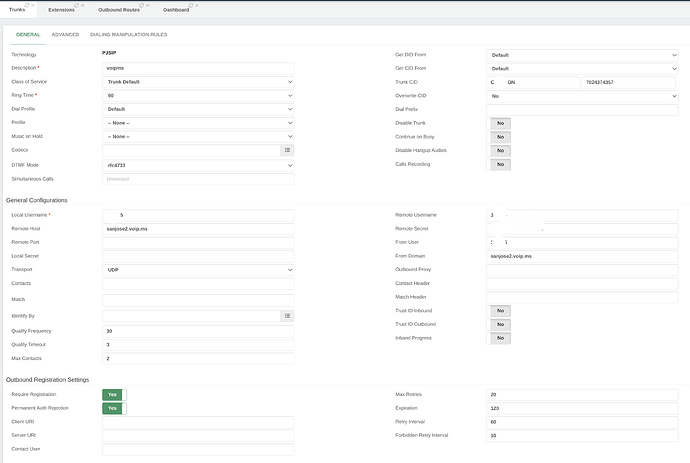Toggle the Inband Progress switch
The image size is (690, 463).
[499, 338]
